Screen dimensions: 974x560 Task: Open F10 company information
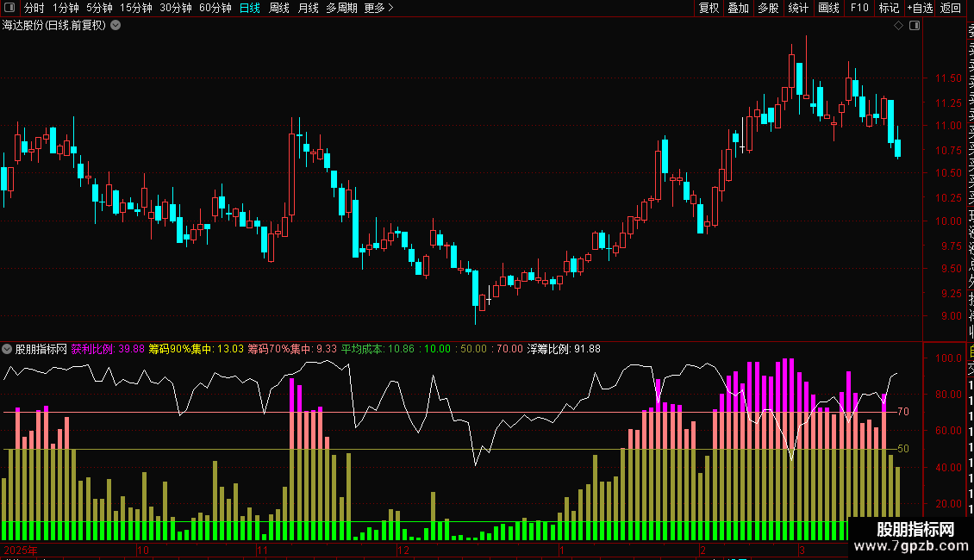pyautogui.click(x=859, y=8)
